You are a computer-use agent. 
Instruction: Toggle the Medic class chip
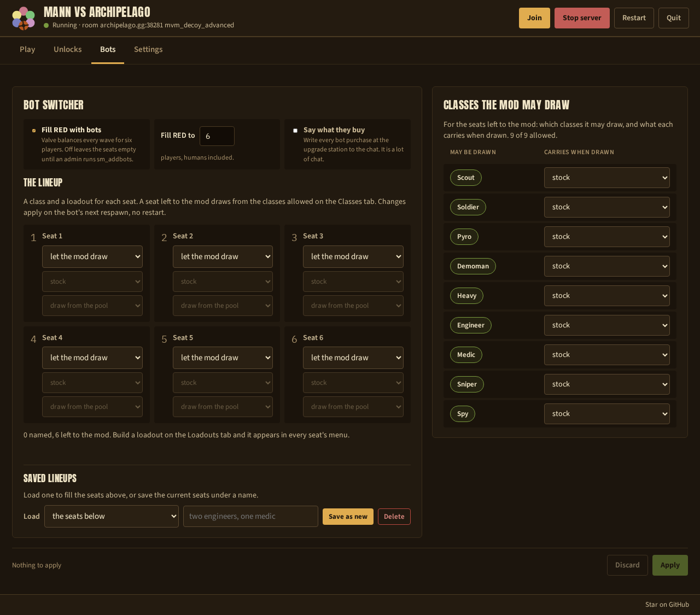point(466,355)
